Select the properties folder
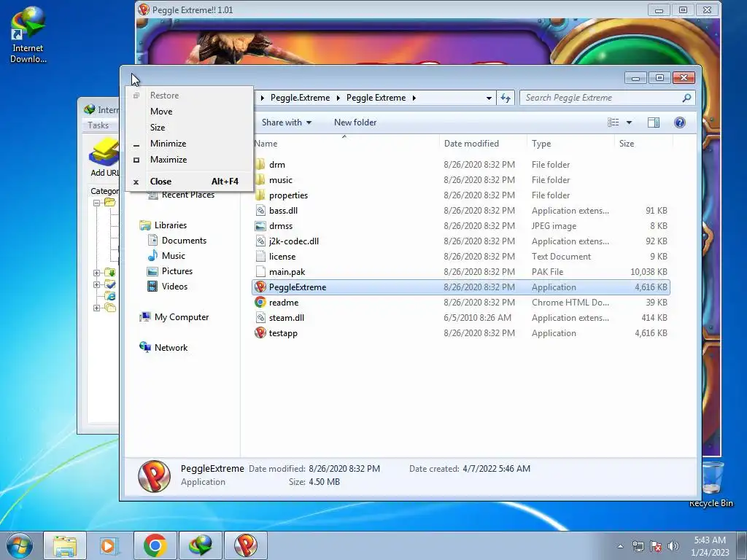 288,195
